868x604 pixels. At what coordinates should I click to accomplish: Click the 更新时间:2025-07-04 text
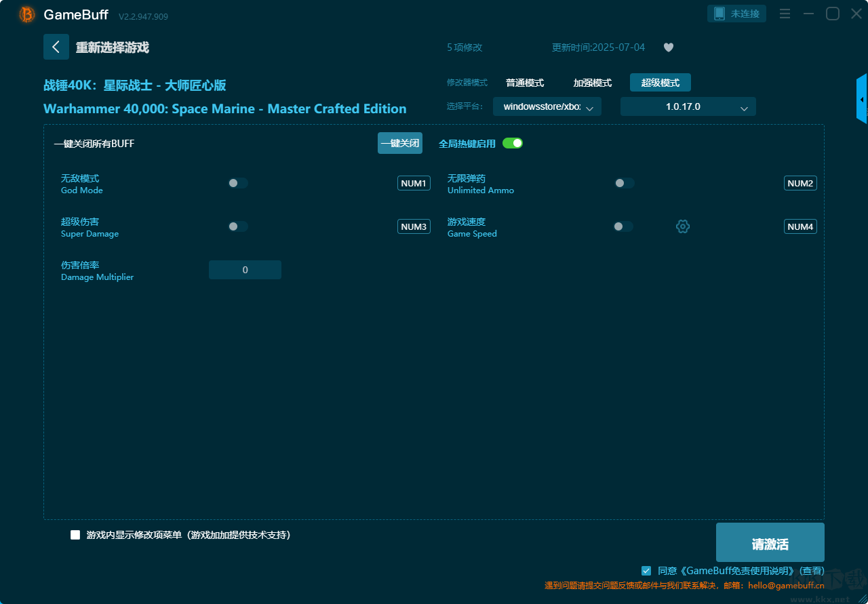tap(599, 47)
